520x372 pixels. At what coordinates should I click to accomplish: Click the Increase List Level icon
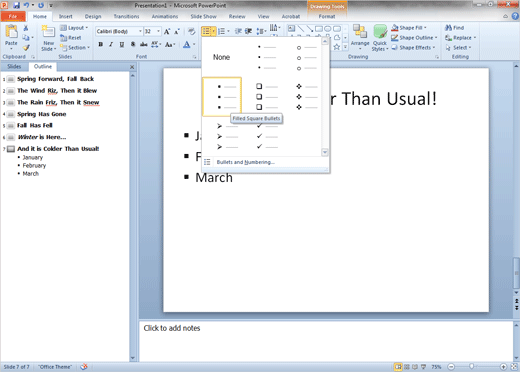[248, 31]
